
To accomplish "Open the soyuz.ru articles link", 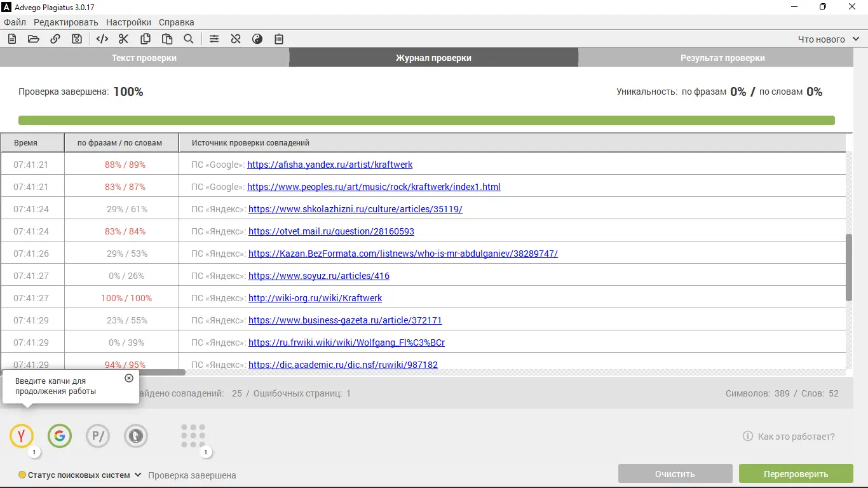I will [x=319, y=276].
